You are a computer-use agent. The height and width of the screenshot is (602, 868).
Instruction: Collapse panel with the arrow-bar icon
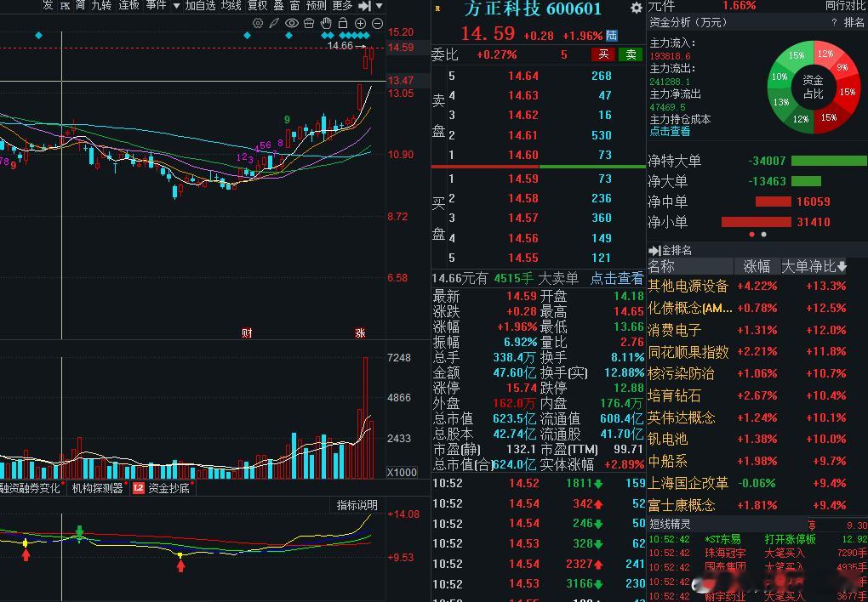click(364, 6)
